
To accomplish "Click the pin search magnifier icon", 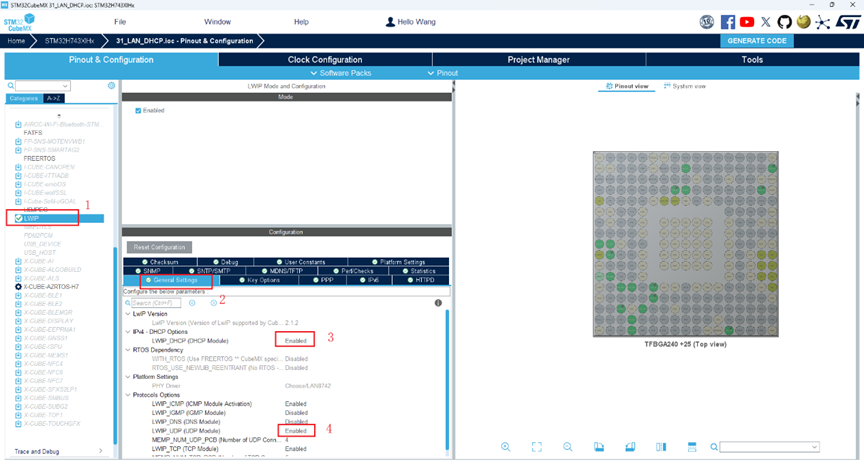I will (x=714, y=447).
